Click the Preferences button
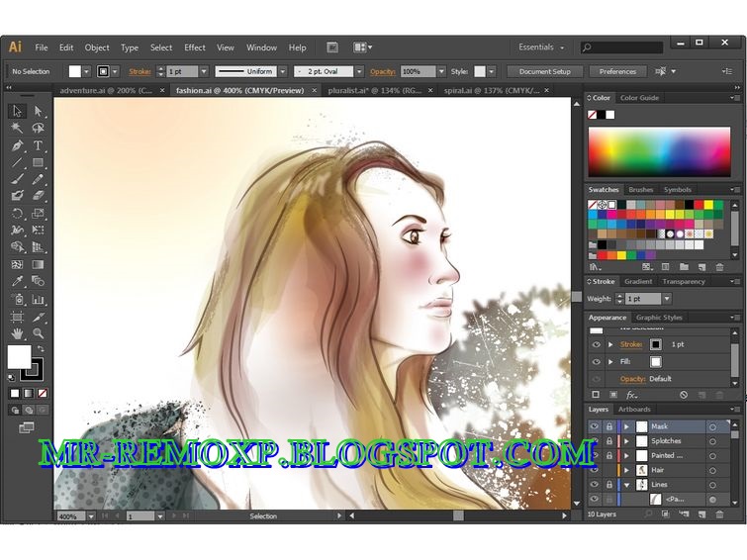Viewport: 747px width, 560px height. pos(617,71)
